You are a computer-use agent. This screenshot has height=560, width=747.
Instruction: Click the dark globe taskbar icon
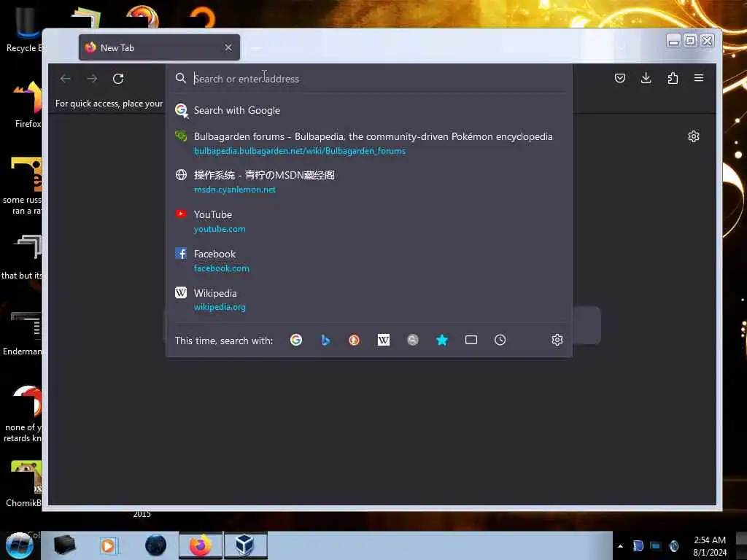(x=156, y=545)
